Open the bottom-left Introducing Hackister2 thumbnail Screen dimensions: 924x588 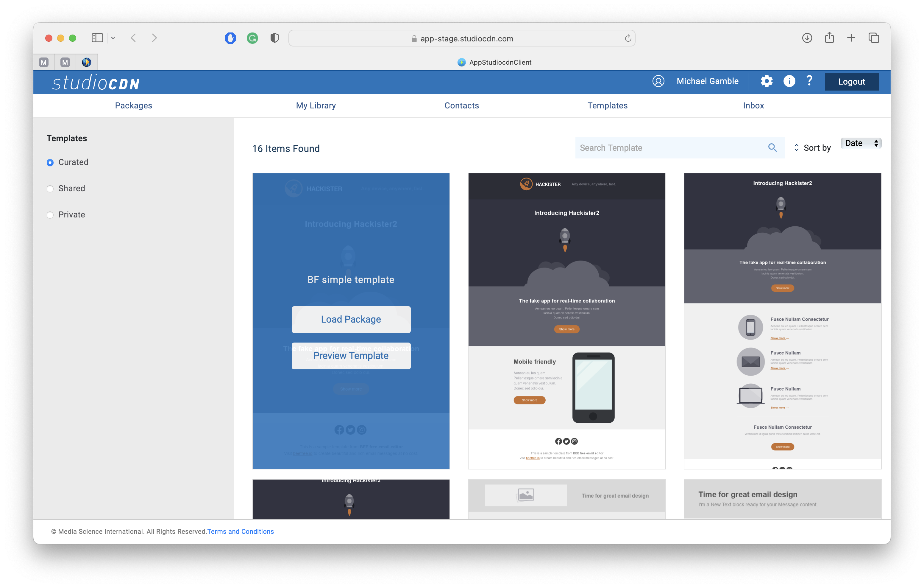pyautogui.click(x=351, y=499)
